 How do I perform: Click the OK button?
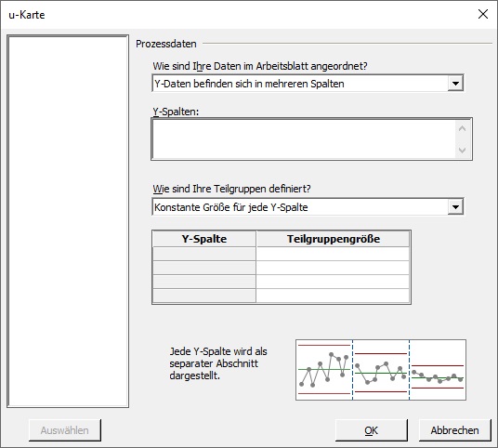coord(372,430)
